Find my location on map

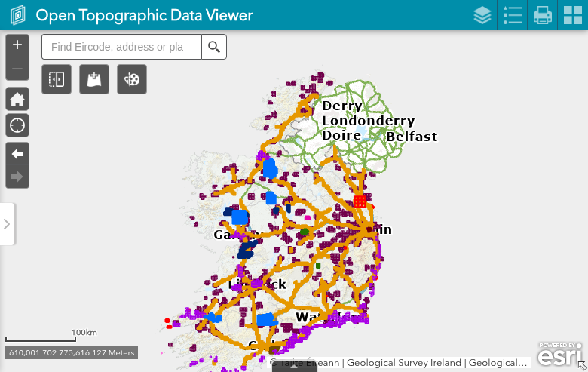tap(17, 125)
